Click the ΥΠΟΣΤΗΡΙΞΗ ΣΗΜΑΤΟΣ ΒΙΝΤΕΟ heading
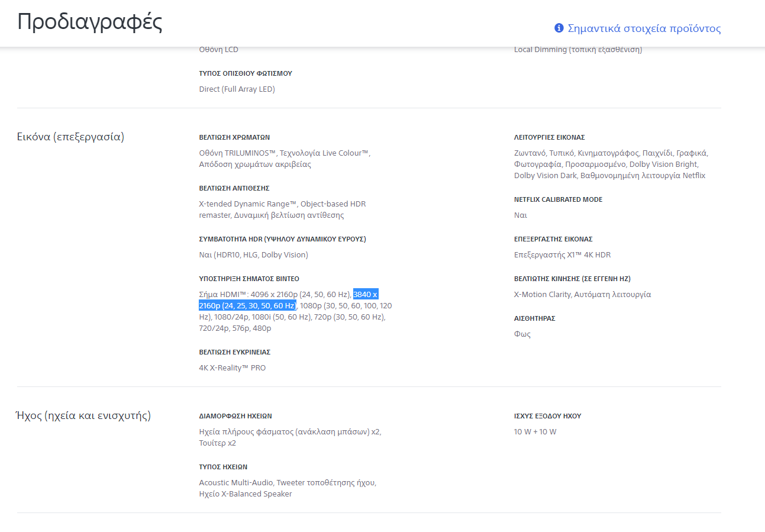This screenshot has height=532, width=765. coord(249,279)
